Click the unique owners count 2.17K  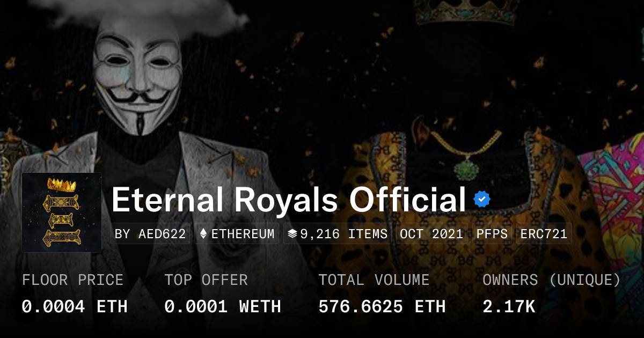509,306
